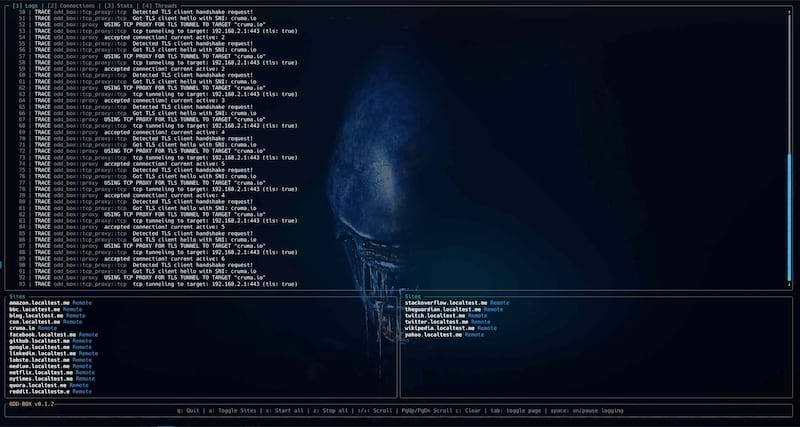The width and height of the screenshot is (800, 427).
Task: Open the [2] Connections tab
Action: pyautogui.click(x=71, y=6)
